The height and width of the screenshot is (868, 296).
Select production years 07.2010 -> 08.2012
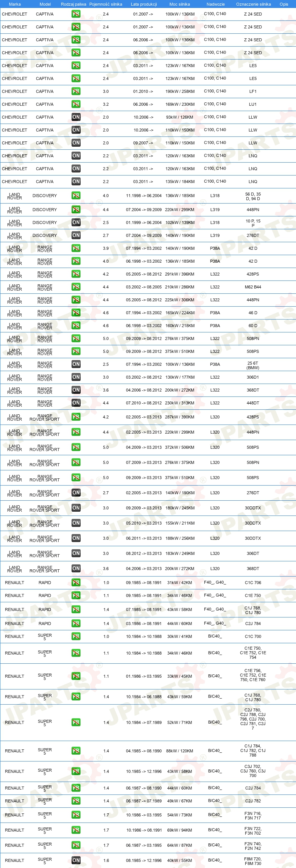[144, 403]
